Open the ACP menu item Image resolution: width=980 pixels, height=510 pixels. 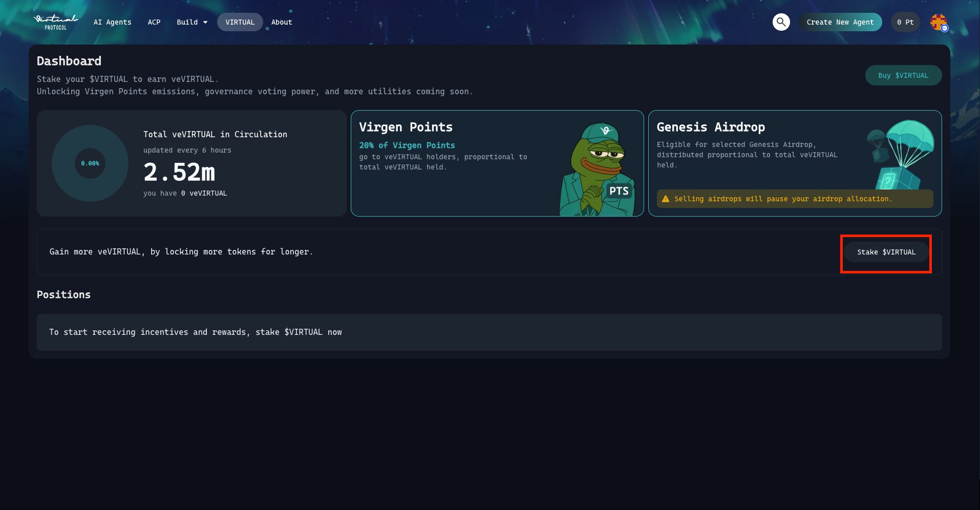(154, 22)
